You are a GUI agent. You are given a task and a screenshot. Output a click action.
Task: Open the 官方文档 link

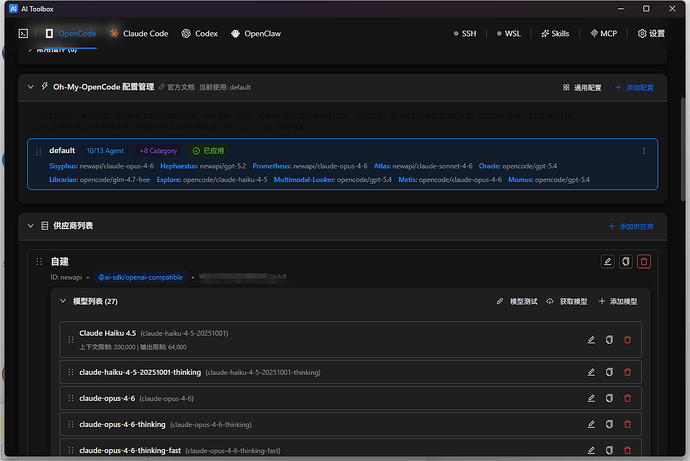[x=176, y=87]
